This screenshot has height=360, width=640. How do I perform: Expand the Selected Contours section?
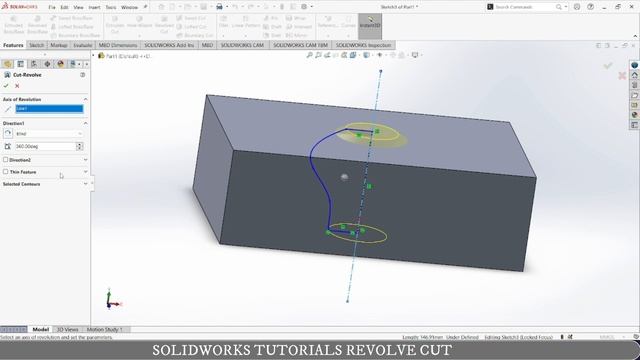(85, 184)
